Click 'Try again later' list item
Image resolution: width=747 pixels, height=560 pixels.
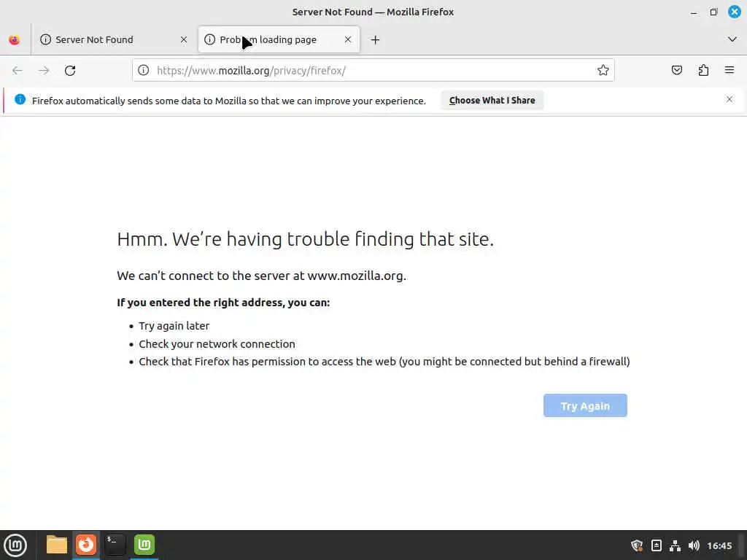174,326
